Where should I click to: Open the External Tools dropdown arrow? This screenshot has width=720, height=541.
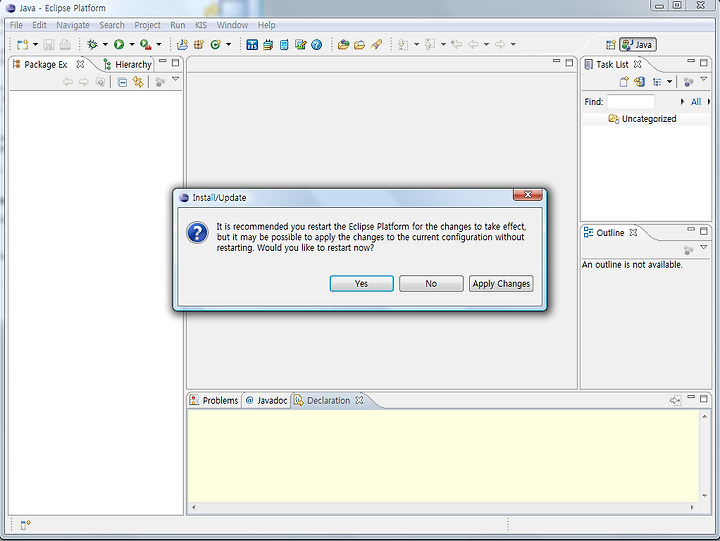pyautogui.click(x=159, y=45)
